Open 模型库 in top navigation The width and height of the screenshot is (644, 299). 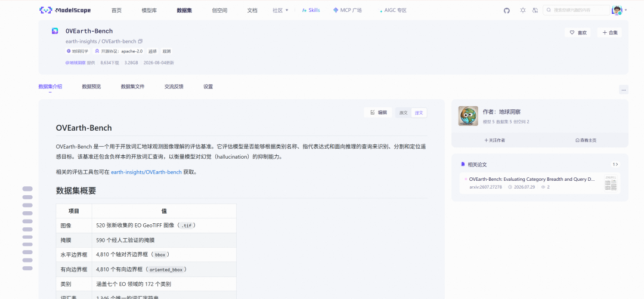coord(149,10)
